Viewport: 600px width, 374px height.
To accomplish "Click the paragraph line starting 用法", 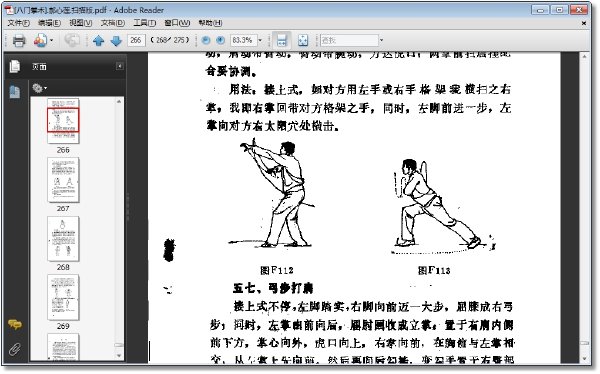I will pyautogui.click(x=370, y=90).
